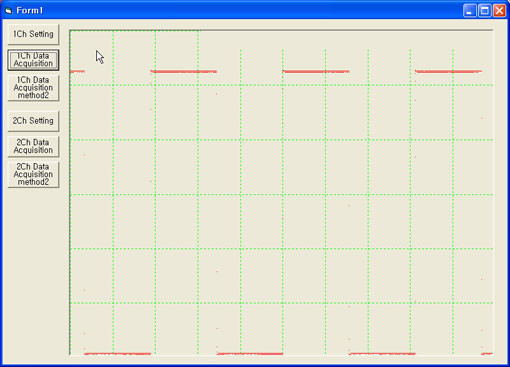Viewport: 510px width, 367px height.
Task: Open the 2Ch Setting button
Action: click(33, 121)
